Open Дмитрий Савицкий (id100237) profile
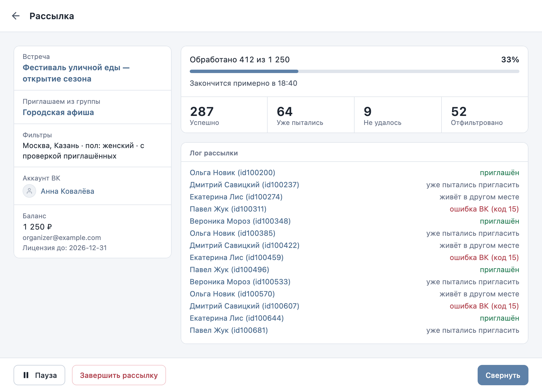This screenshot has width=542, height=392. 244,185
